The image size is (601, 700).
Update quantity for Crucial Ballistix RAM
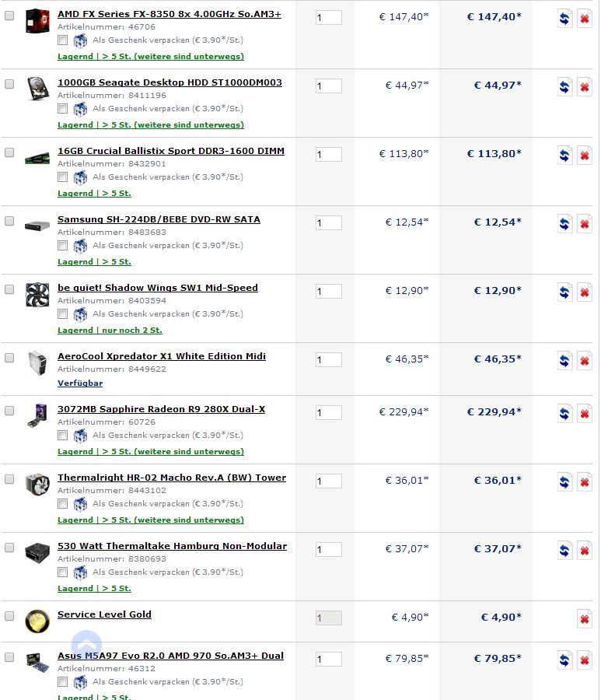(564, 156)
